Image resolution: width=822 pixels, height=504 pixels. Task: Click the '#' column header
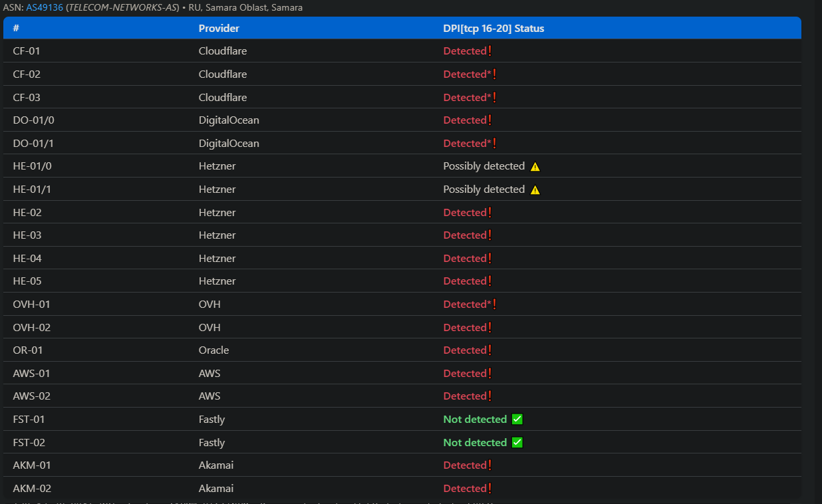click(x=17, y=29)
